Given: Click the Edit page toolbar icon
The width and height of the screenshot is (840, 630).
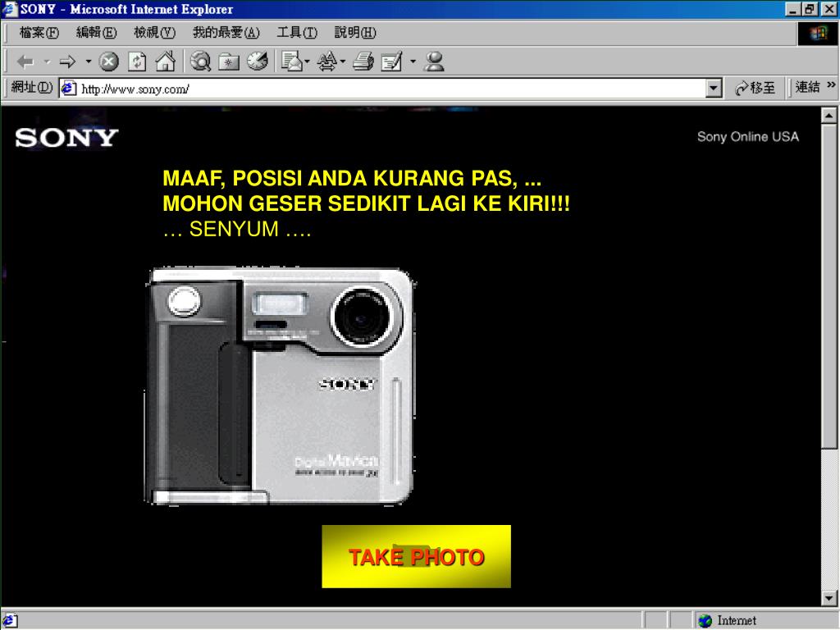Looking at the screenshot, I should 391,62.
